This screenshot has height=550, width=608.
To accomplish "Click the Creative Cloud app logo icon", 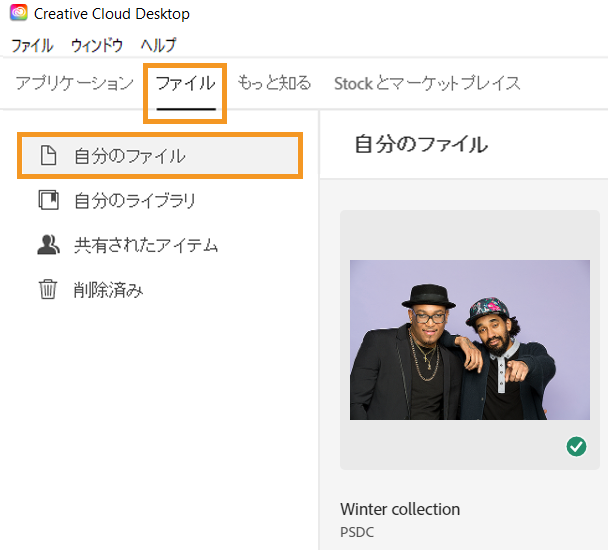I will pos(19,12).
